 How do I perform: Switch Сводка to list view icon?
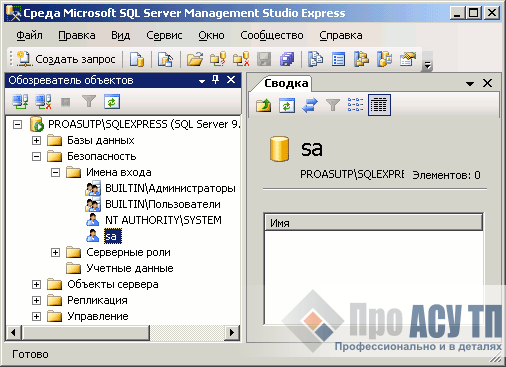tap(355, 105)
